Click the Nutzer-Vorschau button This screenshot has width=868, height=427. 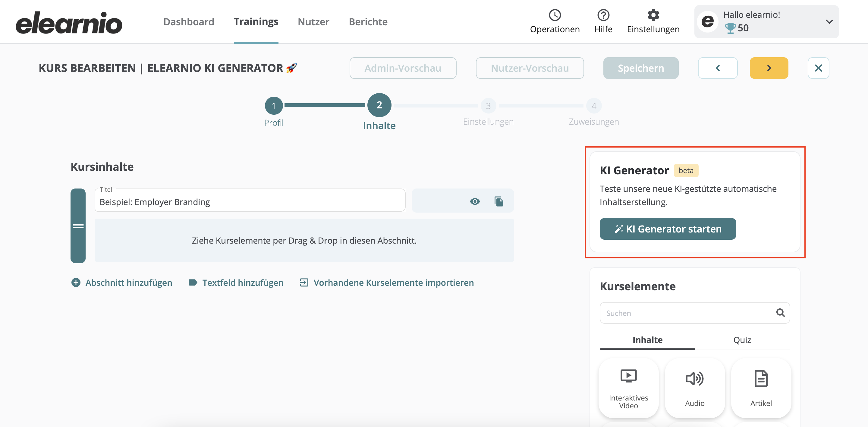click(530, 68)
